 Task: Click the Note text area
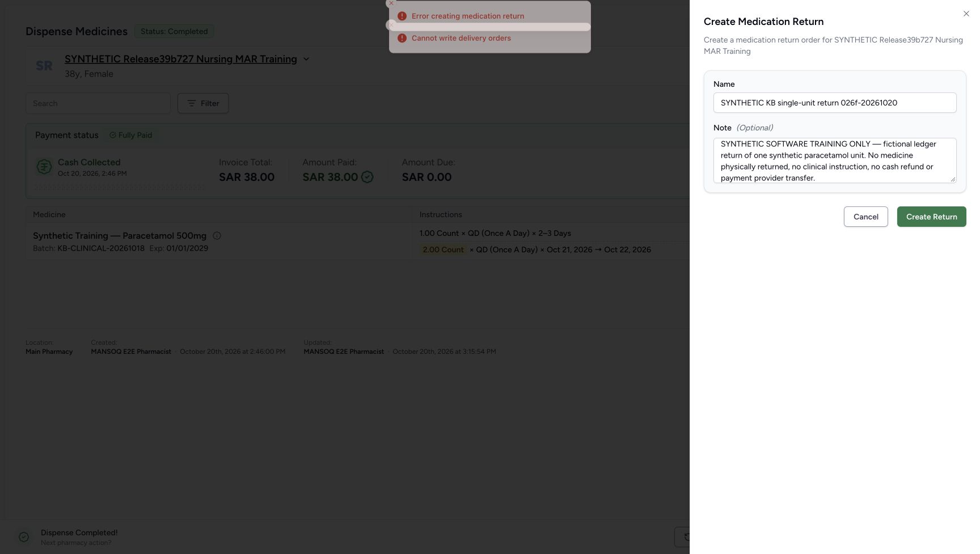pyautogui.click(x=835, y=160)
